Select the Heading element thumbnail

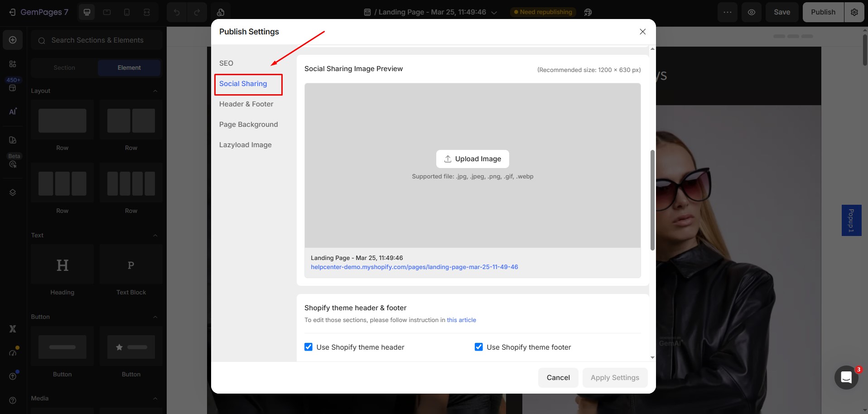(63, 264)
